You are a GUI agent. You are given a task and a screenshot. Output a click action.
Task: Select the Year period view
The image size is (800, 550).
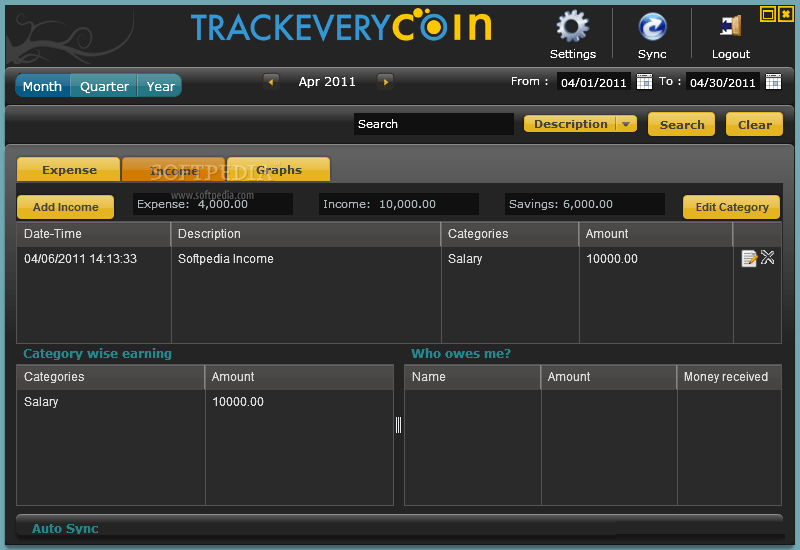[x=160, y=86]
